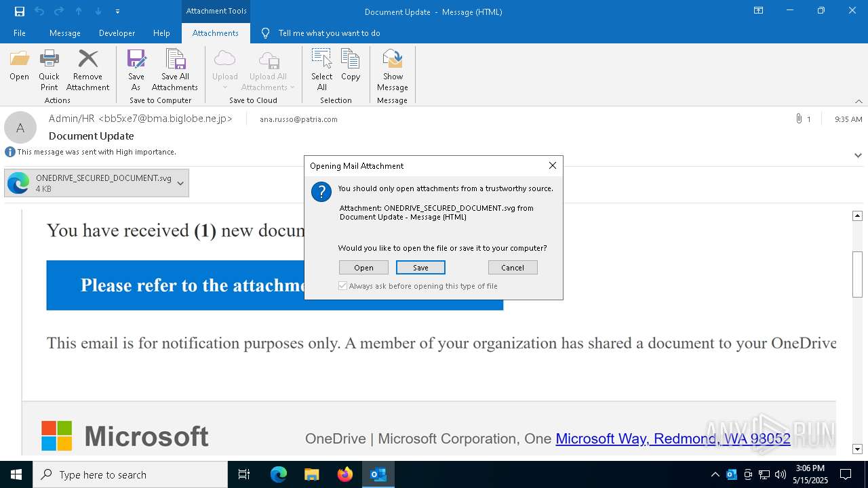The height and width of the screenshot is (488, 868).
Task: Click the Please refer to the attachment banner
Action: click(x=275, y=285)
